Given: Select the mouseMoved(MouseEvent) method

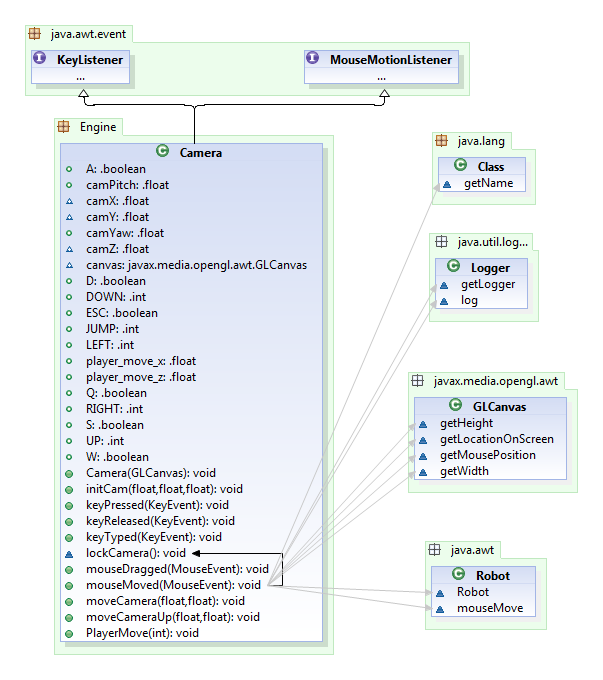Looking at the screenshot, I should [x=159, y=585].
